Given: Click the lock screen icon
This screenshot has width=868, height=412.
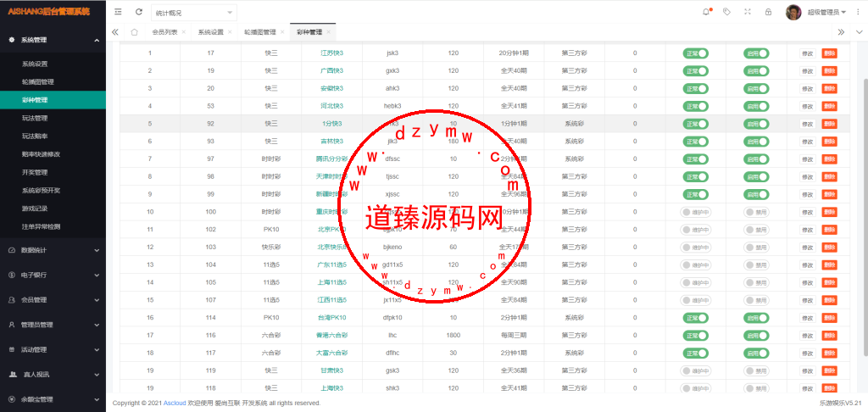Looking at the screenshot, I should click(x=768, y=12).
